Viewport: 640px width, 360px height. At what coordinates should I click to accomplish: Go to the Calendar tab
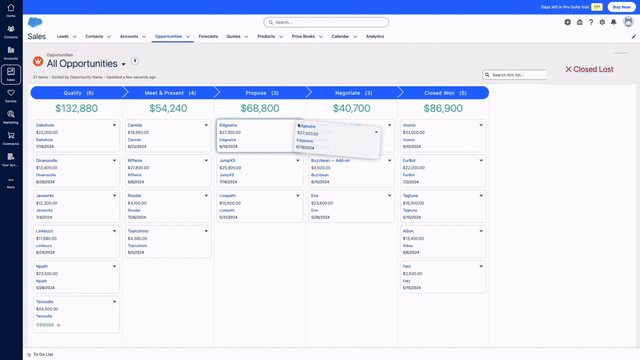340,36
